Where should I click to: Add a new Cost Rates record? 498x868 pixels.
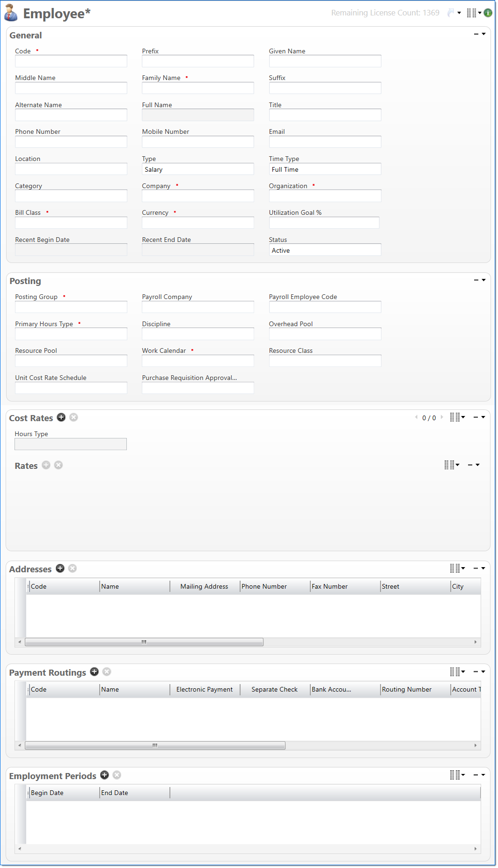(x=61, y=417)
